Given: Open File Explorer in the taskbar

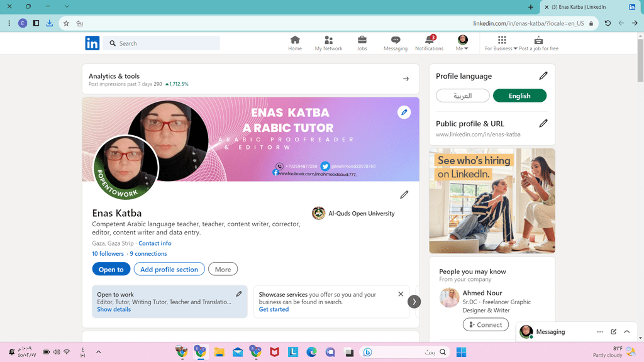Looking at the screenshot, I should click(219, 352).
